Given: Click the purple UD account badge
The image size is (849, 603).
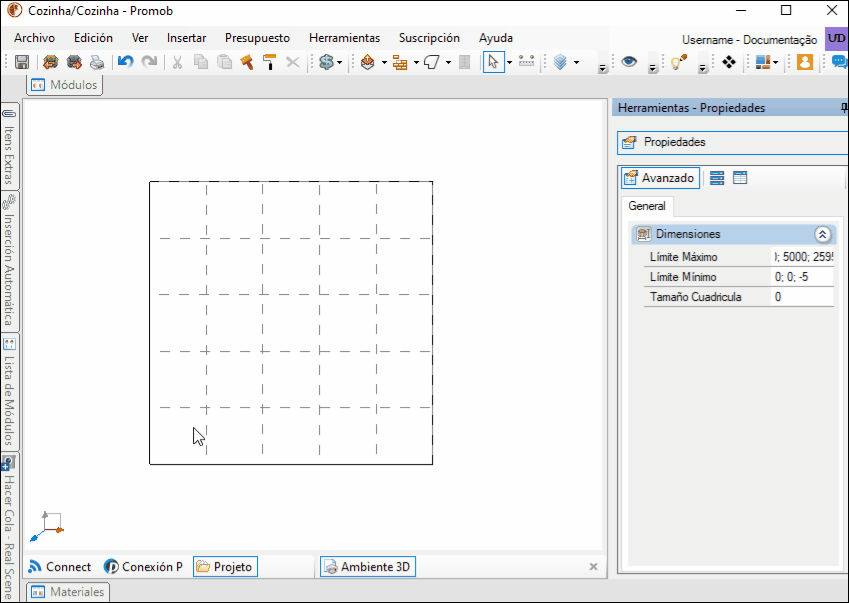Looking at the screenshot, I should pyautogui.click(x=836, y=39).
